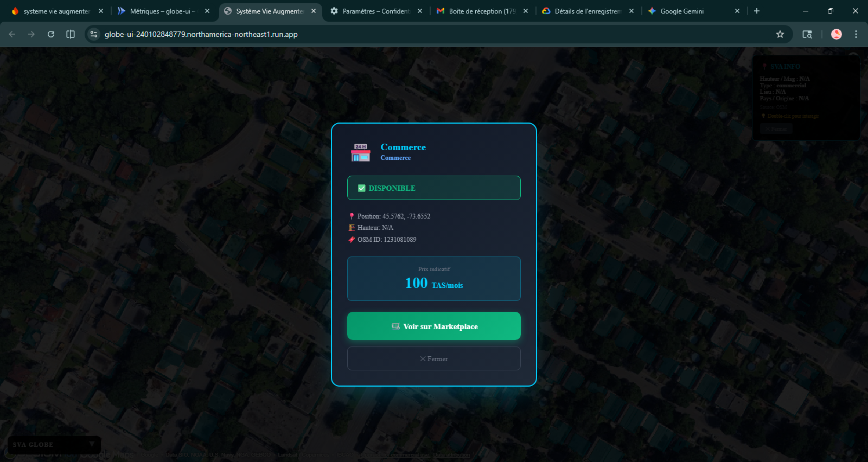Close the Google Gemini tab
868x462 pixels.
pyautogui.click(x=737, y=11)
